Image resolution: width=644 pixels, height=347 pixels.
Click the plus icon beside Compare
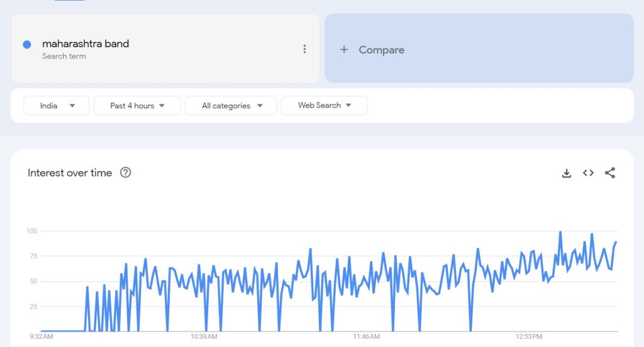(344, 50)
